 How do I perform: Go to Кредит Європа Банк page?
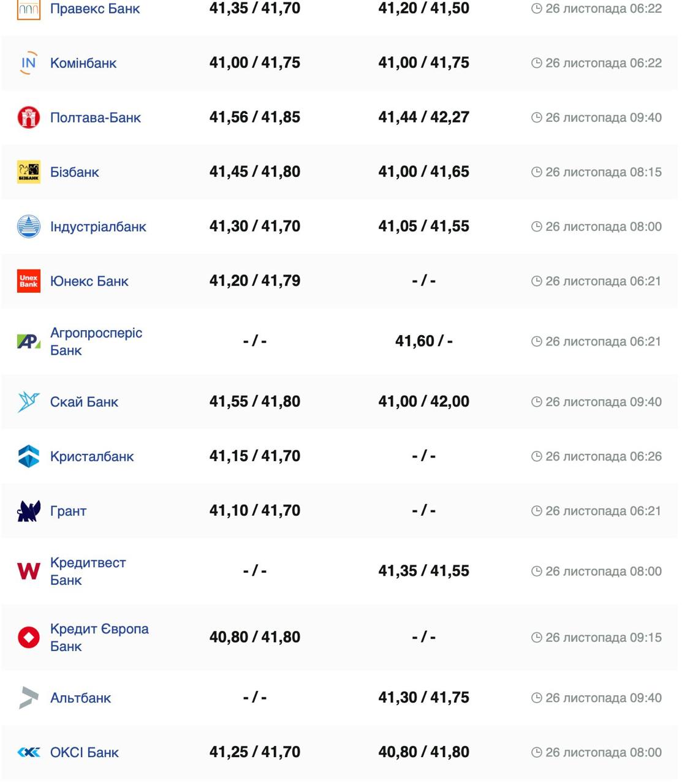click(99, 637)
